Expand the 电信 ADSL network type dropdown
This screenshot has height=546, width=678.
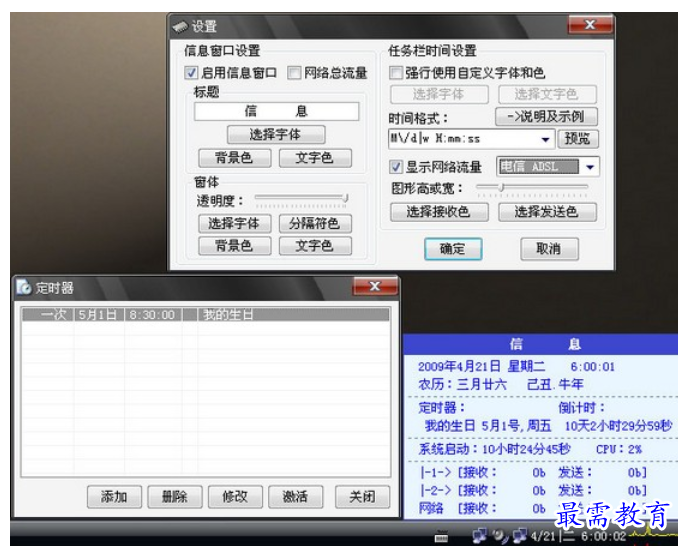coord(590,167)
